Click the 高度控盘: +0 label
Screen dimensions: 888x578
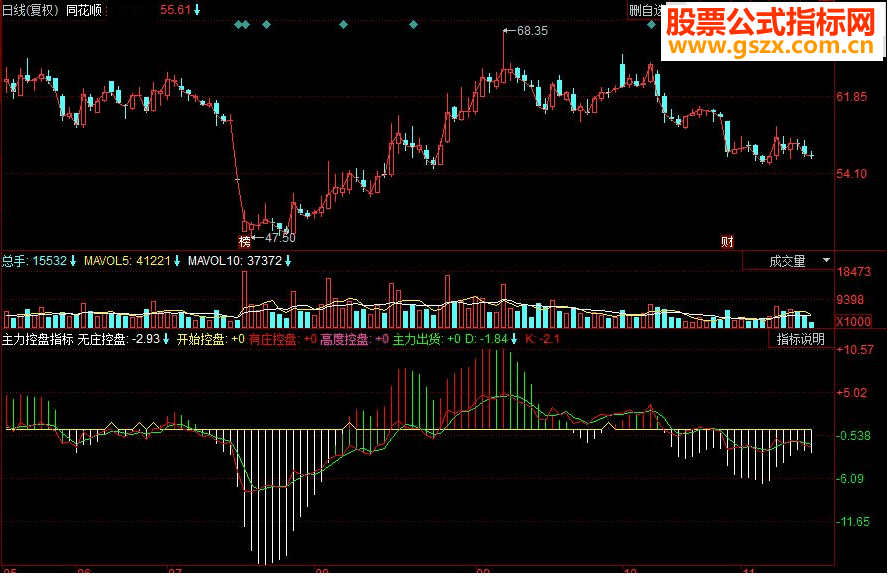click(x=355, y=340)
